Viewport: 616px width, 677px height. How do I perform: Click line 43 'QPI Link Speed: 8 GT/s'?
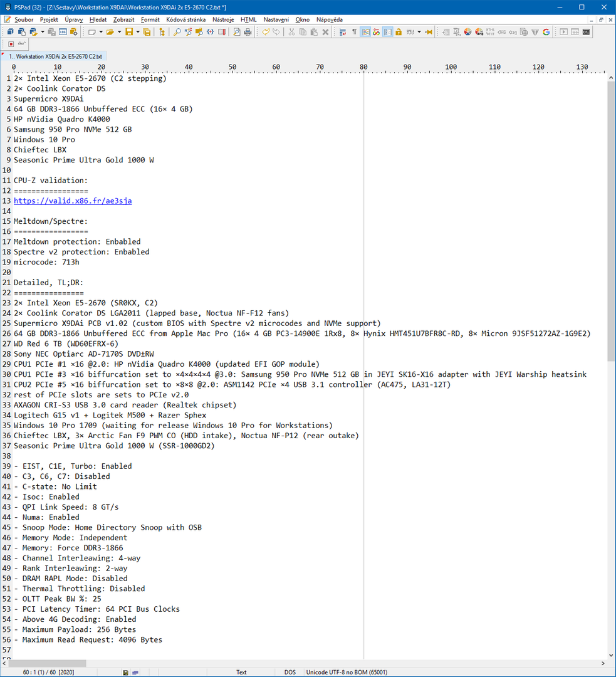pos(70,507)
